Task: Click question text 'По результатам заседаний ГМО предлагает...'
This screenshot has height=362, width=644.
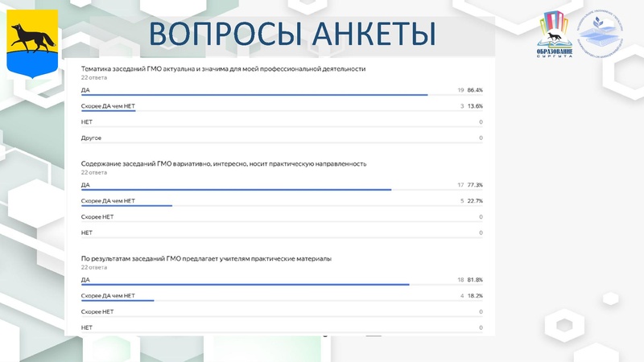Action: coord(206,258)
